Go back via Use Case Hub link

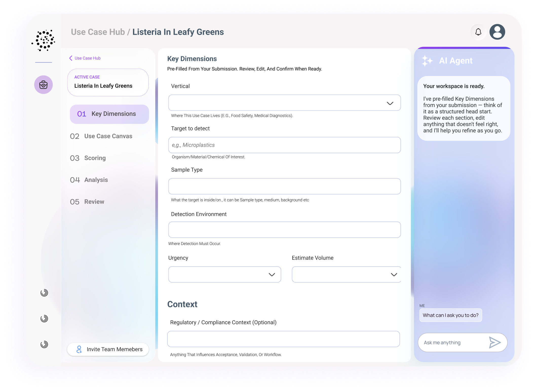coord(85,58)
